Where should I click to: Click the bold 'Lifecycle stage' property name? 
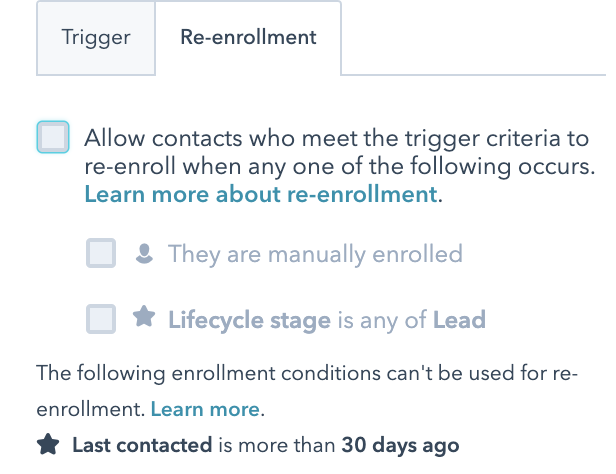(x=249, y=320)
